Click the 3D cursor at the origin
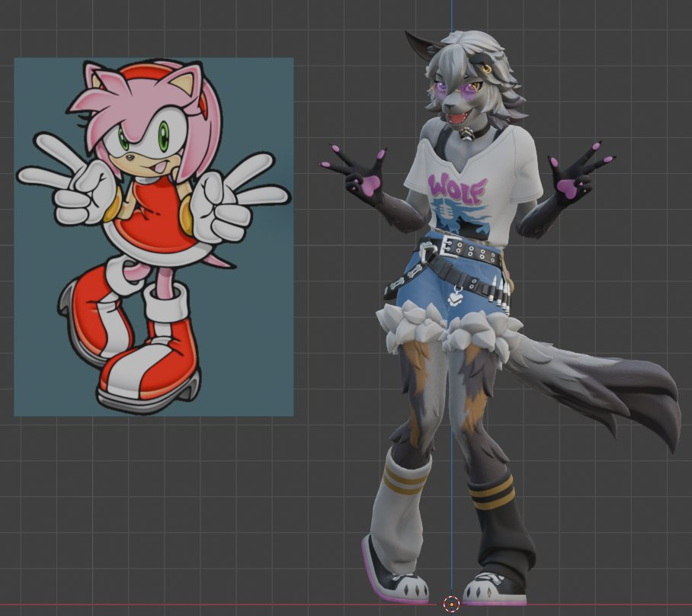 tap(451, 603)
